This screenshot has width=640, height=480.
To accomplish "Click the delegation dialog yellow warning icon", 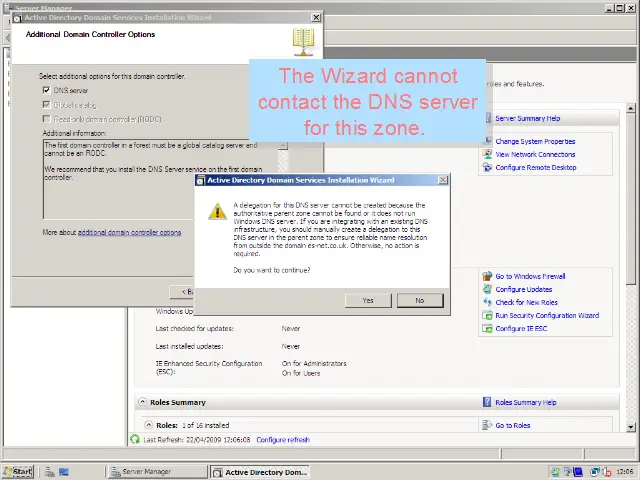I will [217, 211].
